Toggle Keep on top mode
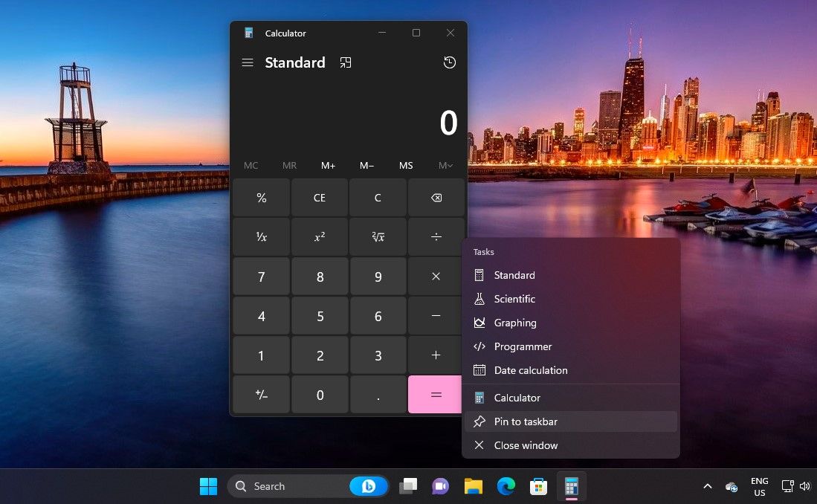817x504 pixels. (345, 62)
